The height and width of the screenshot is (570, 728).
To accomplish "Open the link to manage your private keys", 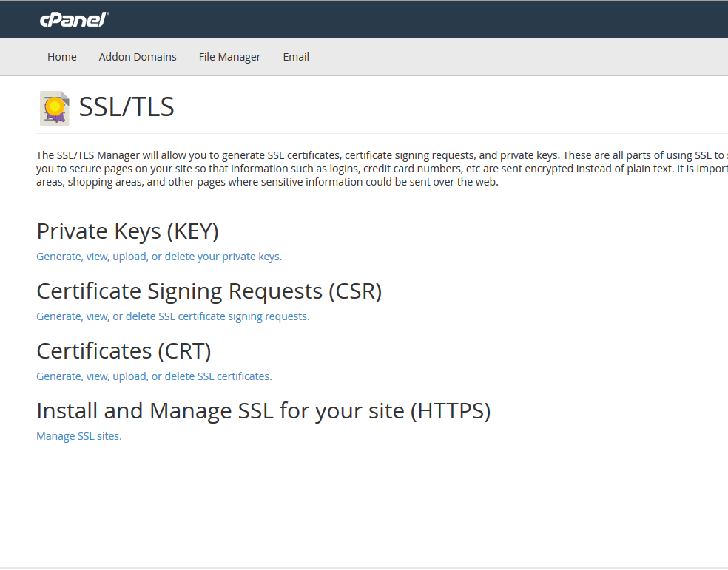I will tap(158, 256).
